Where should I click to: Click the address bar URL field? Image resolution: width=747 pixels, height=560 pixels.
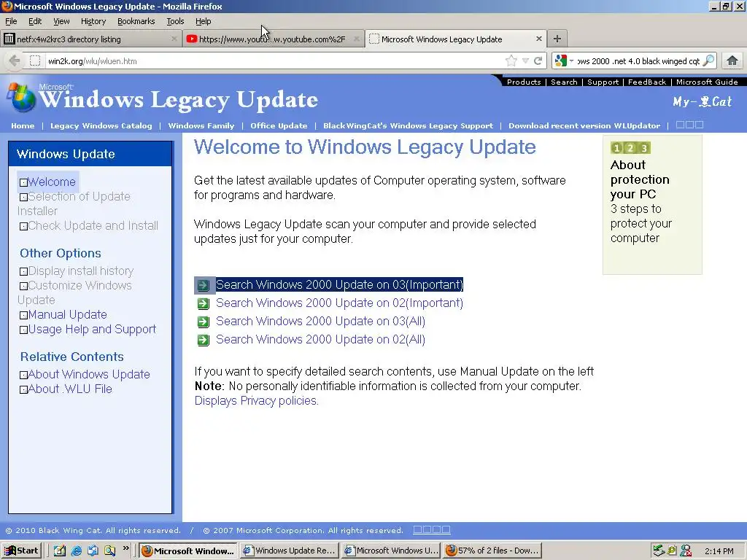pyautogui.click(x=274, y=61)
